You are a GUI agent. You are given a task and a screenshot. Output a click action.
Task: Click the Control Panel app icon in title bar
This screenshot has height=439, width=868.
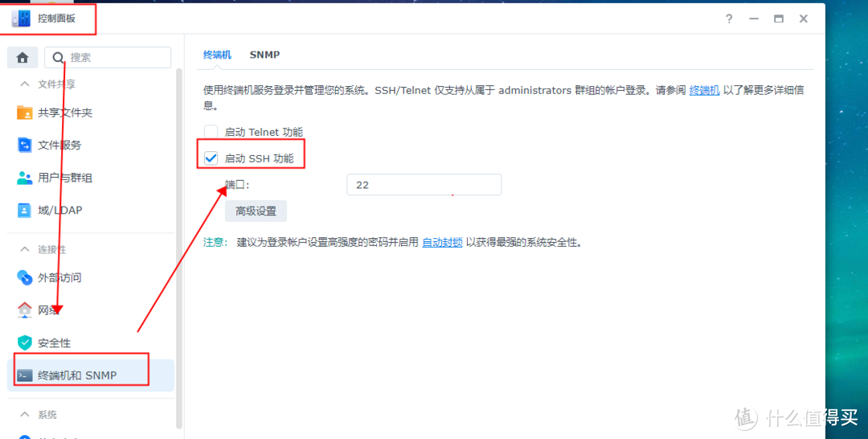pyautogui.click(x=20, y=18)
